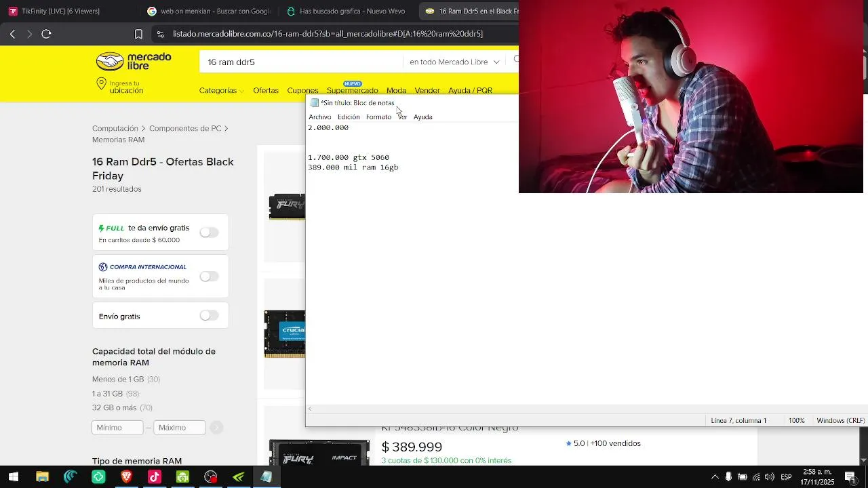Open Notepad Edición menu

(x=349, y=117)
